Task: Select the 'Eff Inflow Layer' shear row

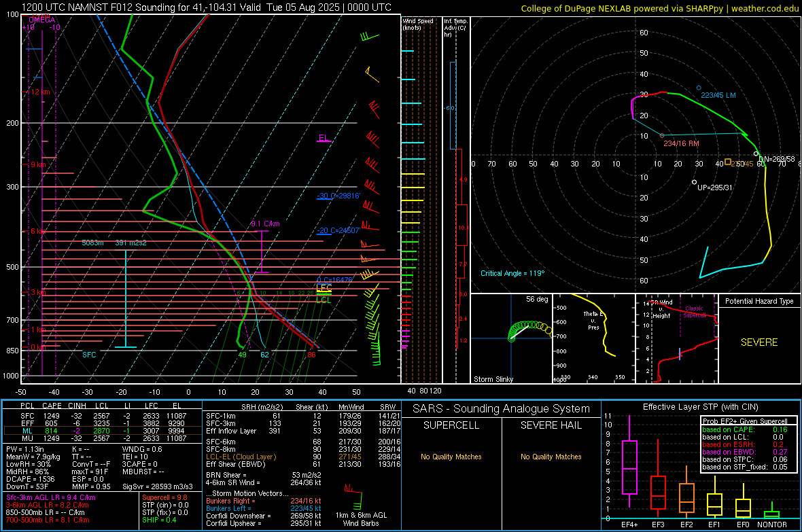Action: coord(303,431)
